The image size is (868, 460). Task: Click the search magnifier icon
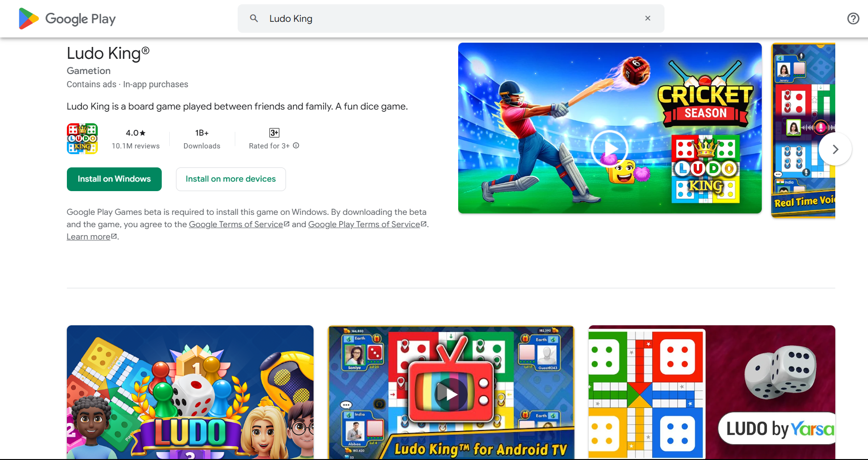(x=254, y=18)
